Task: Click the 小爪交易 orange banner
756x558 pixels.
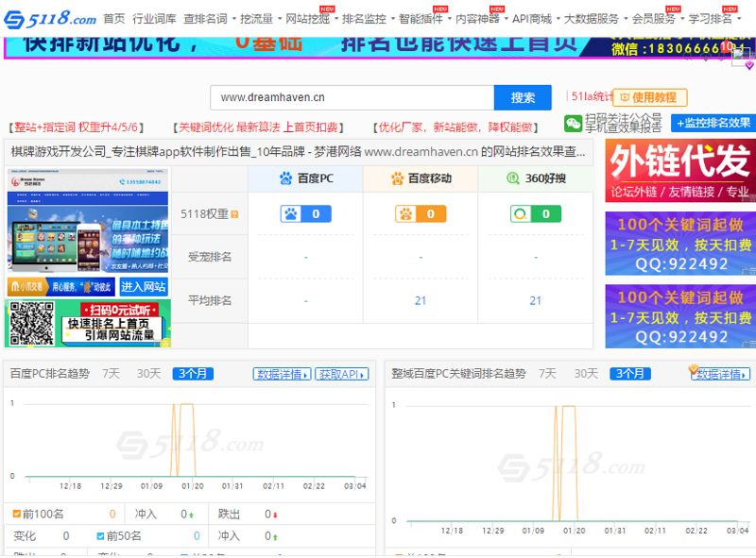Action: pyautogui.click(x=61, y=287)
